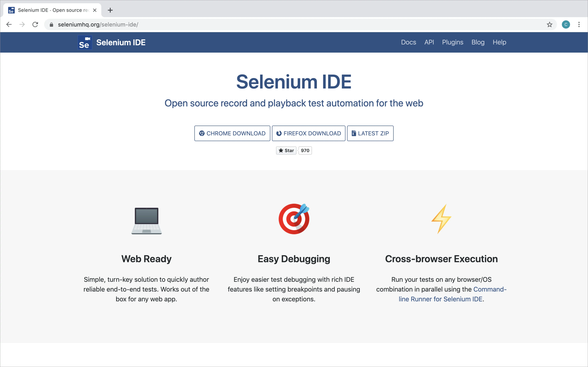Click the GitHub Star button
The image size is (588, 367).
click(x=286, y=150)
